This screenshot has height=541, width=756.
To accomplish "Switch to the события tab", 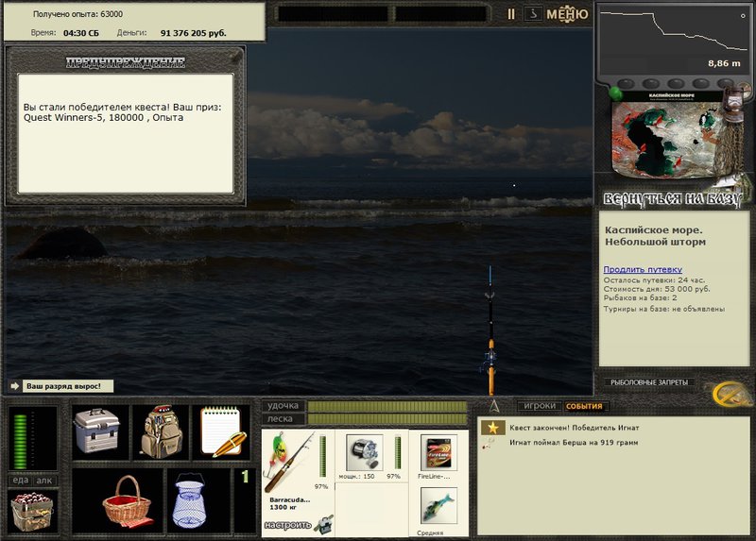I will tap(584, 406).
